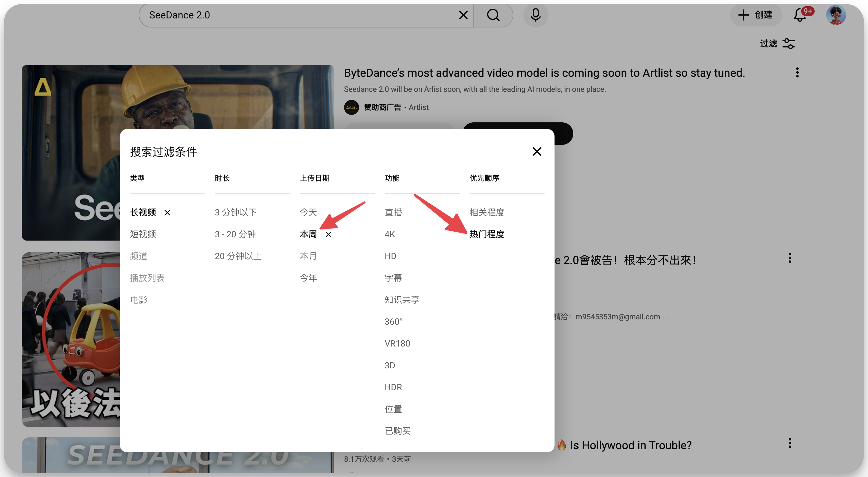Viewport: 868px width, 477px height.
Task: Filter duration to 3 - 20 分钟
Action: pos(235,234)
